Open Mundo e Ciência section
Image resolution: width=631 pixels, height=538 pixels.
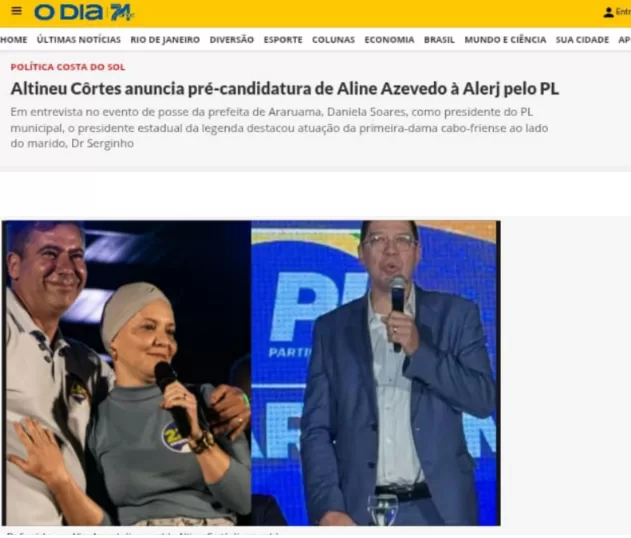(505, 40)
